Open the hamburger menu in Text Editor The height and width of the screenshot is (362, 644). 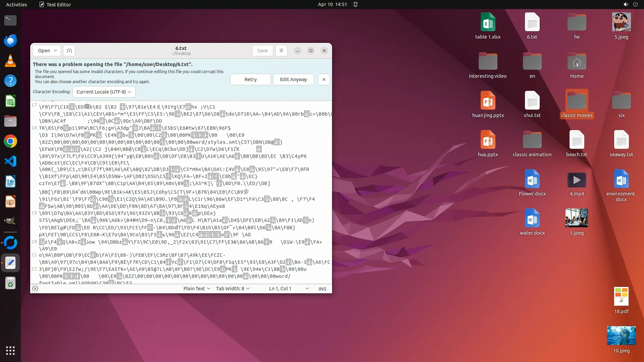tap(281, 51)
